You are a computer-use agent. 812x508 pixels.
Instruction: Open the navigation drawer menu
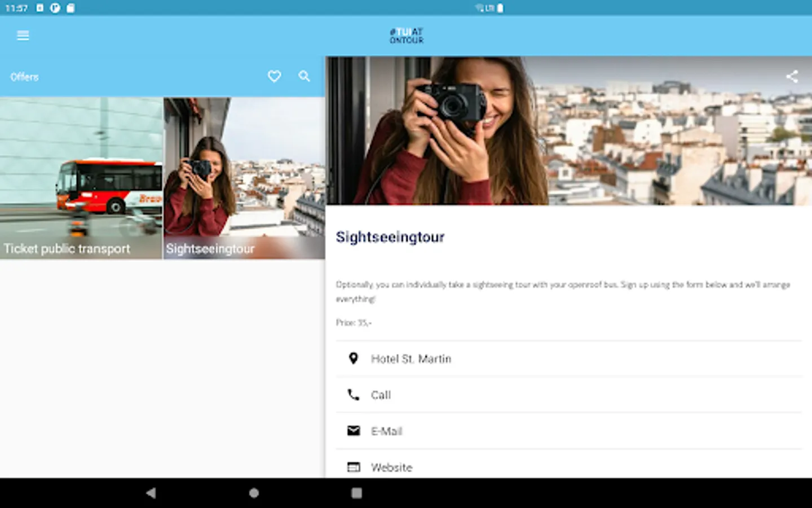coord(23,35)
